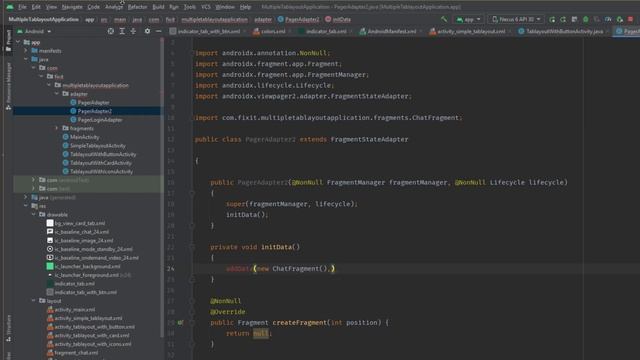The height and width of the screenshot is (360, 640).
Task: Click FragmentStateAdapter in class declaration
Action: (369, 139)
